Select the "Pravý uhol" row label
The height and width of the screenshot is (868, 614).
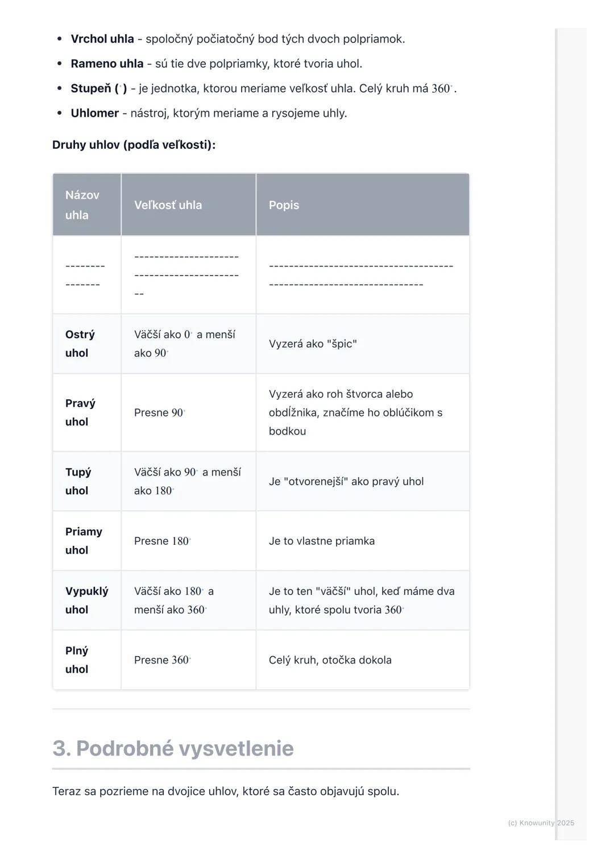(x=80, y=412)
